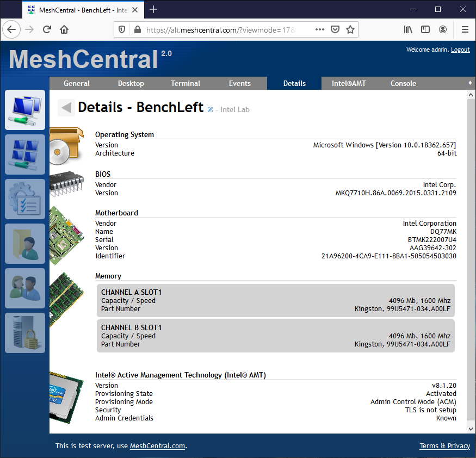
Task: Open My Files sidebar icon
Action: click(25, 244)
